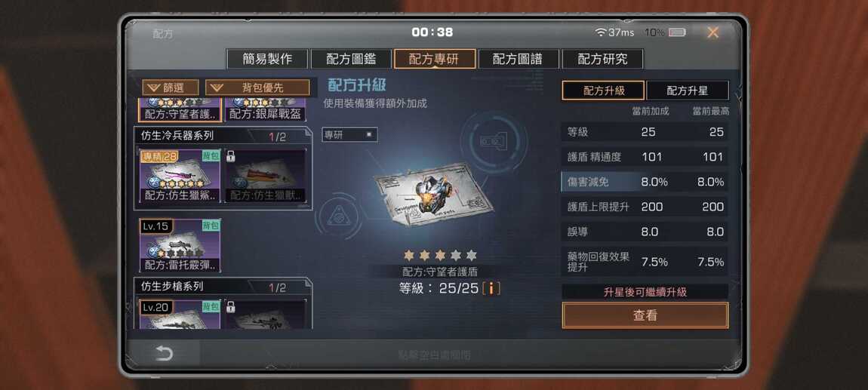
Task: Close the recipe window with the X icon
Action: coord(713,32)
